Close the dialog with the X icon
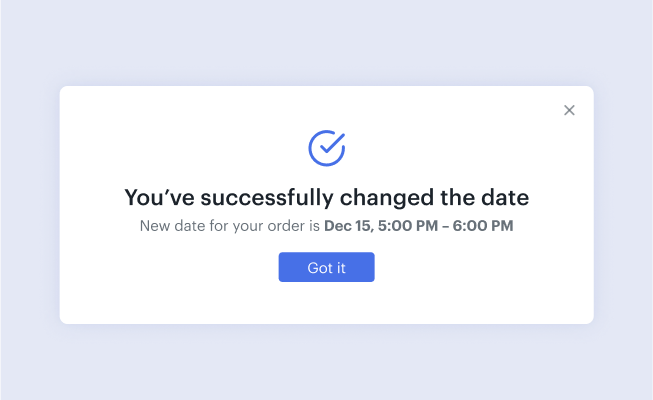Image resolution: width=653 pixels, height=400 pixels. (x=569, y=110)
